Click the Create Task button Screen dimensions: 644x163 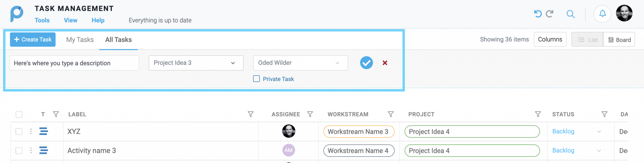click(33, 39)
